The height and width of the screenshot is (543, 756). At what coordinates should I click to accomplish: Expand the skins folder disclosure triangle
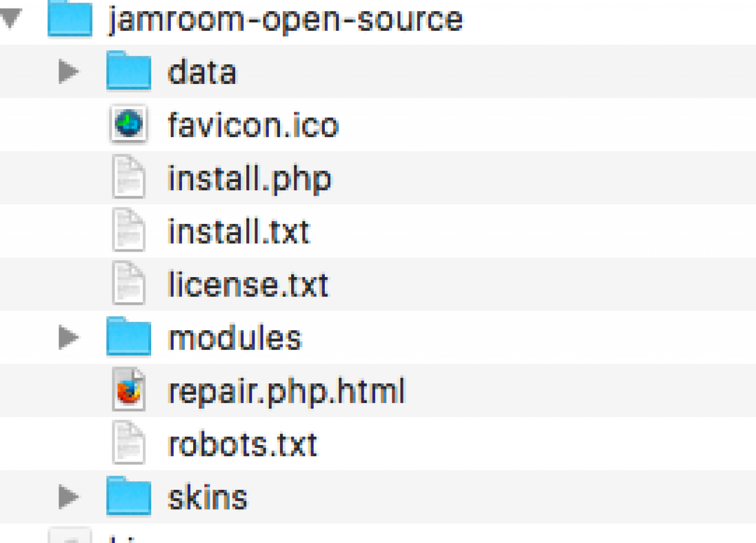coord(69,497)
